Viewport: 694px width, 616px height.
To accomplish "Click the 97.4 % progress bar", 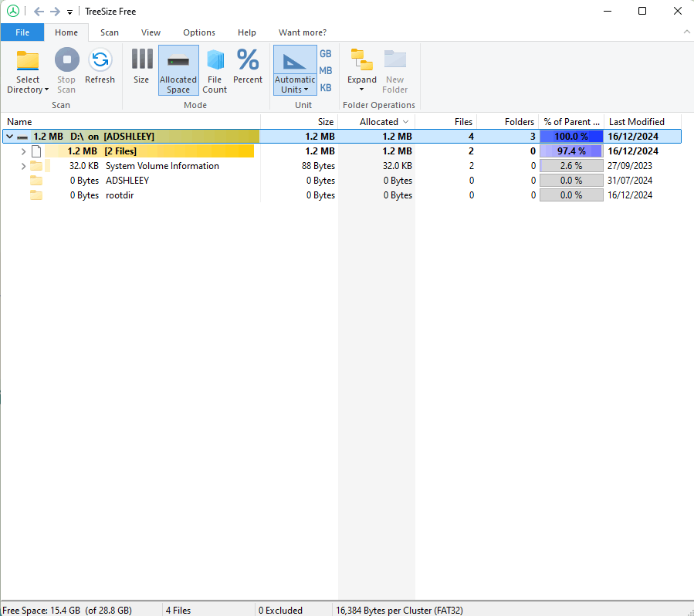I will click(x=571, y=151).
